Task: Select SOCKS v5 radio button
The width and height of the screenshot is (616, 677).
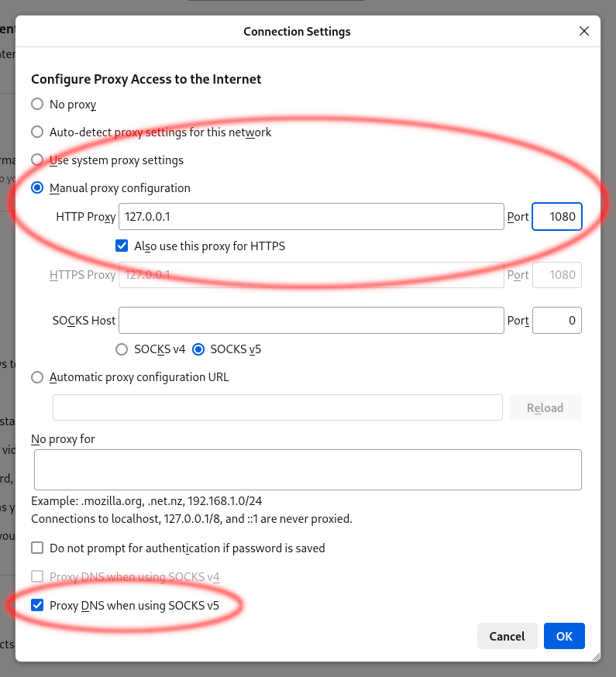Action: (x=198, y=349)
